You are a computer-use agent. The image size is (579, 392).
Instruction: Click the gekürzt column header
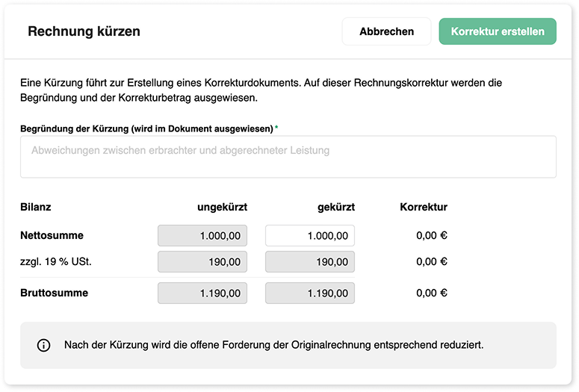[336, 207]
